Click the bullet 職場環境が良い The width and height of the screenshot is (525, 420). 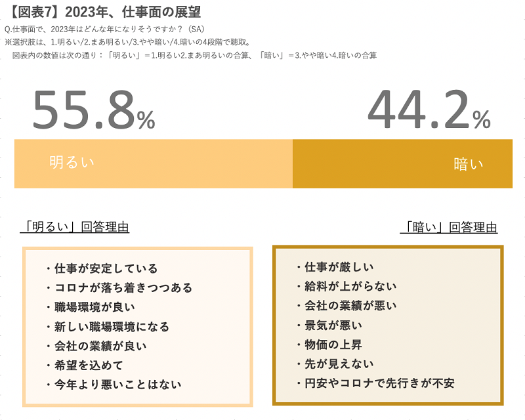click(91, 307)
